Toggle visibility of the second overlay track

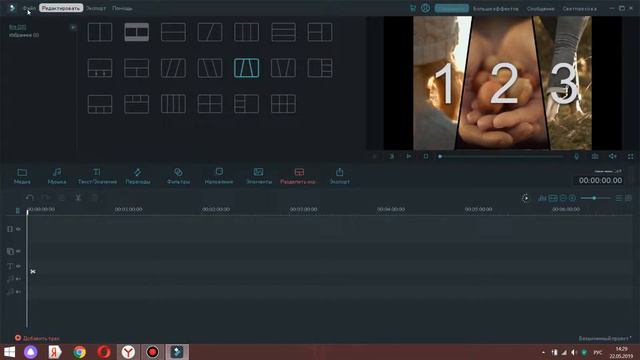18,251
